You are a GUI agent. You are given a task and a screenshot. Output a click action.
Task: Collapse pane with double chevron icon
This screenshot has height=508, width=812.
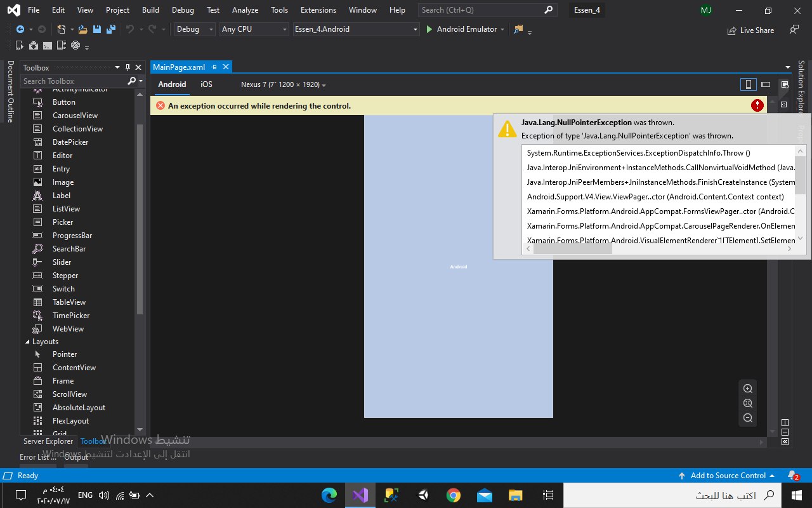785,441
